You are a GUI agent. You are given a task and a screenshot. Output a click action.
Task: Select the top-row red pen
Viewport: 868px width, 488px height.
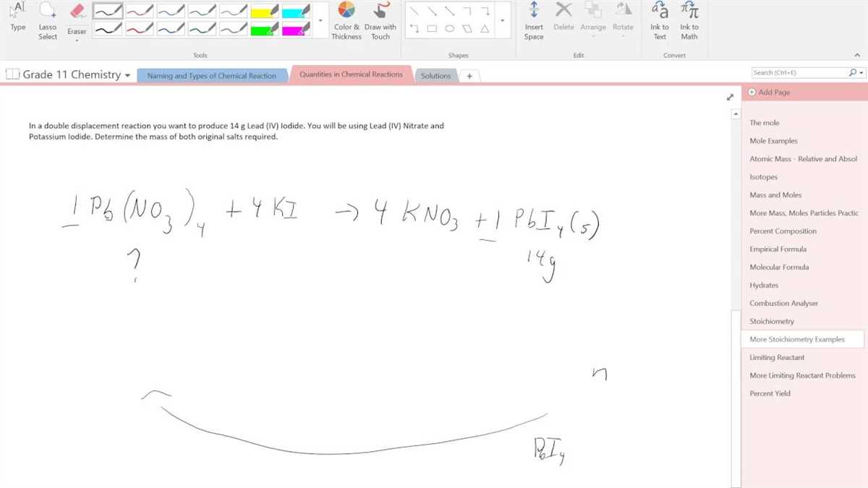point(139,11)
